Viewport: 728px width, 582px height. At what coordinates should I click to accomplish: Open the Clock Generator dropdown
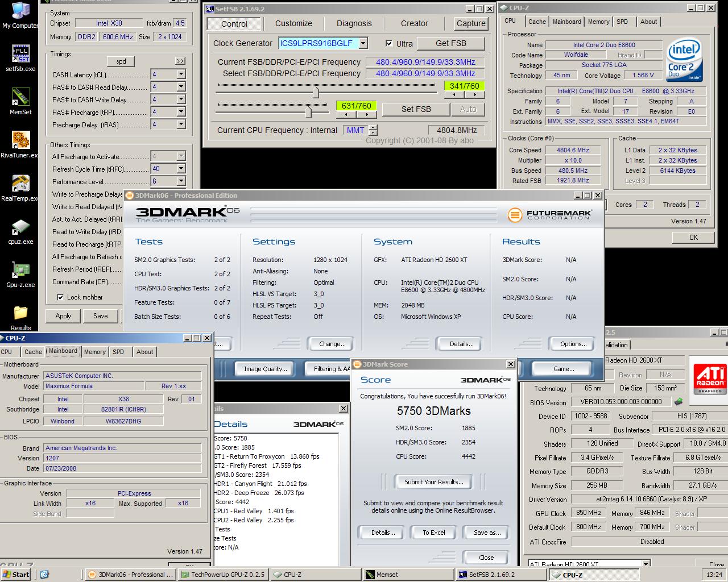[x=363, y=43]
